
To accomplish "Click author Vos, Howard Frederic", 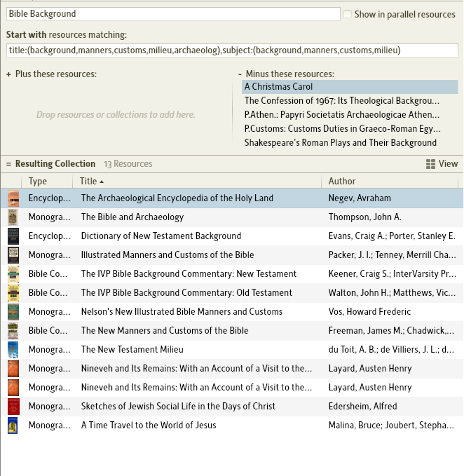I will [369, 312].
